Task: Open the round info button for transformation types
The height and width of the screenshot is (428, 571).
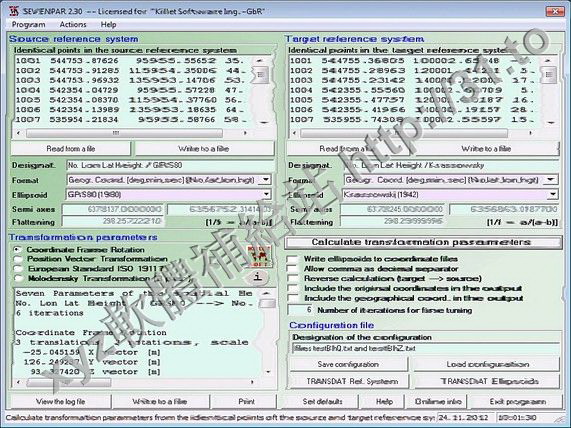Action: (x=258, y=277)
